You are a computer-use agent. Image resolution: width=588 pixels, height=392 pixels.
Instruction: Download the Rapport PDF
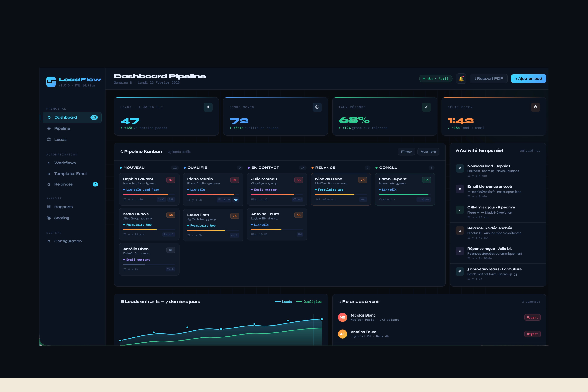pos(488,78)
